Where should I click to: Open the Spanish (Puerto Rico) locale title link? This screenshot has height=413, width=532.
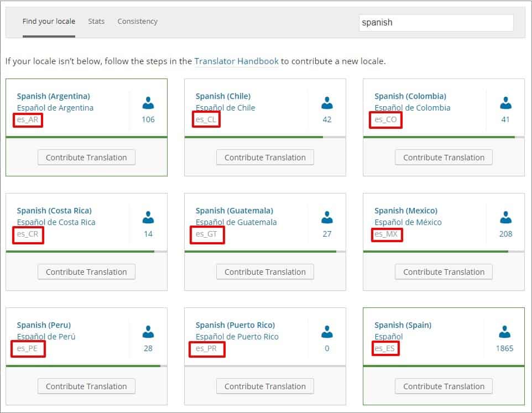point(235,325)
